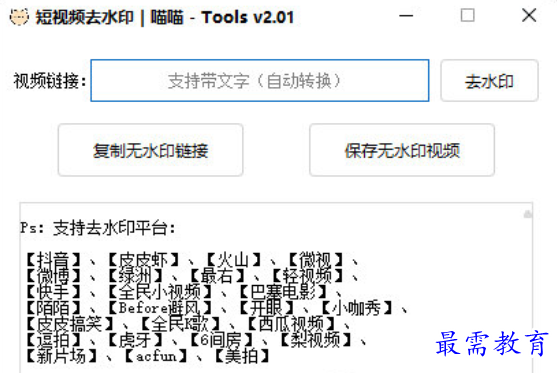Image resolution: width=557 pixels, height=375 pixels.
Task: Click 复制无水印链接 button
Action: pyautogui.click(x=150, y=150)
